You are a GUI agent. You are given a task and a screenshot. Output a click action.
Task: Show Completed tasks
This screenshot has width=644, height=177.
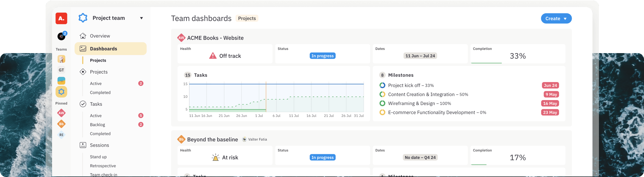(x=100, y=134)
